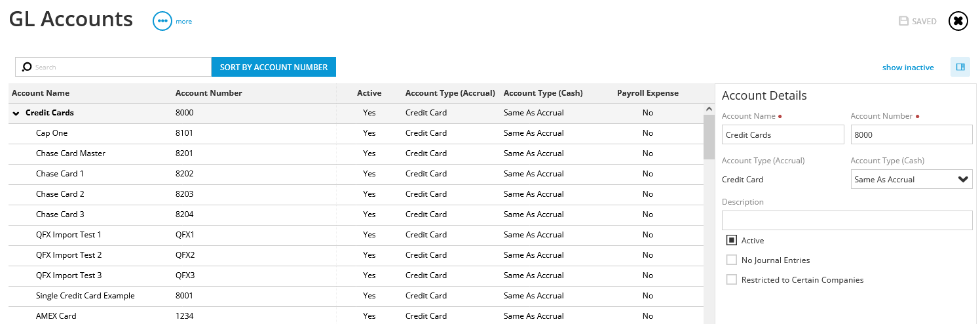This screenshot has height=324, width=980.
Task: Click the dropdown chevron next to Same As Accrual
Action: pos(963,179)
